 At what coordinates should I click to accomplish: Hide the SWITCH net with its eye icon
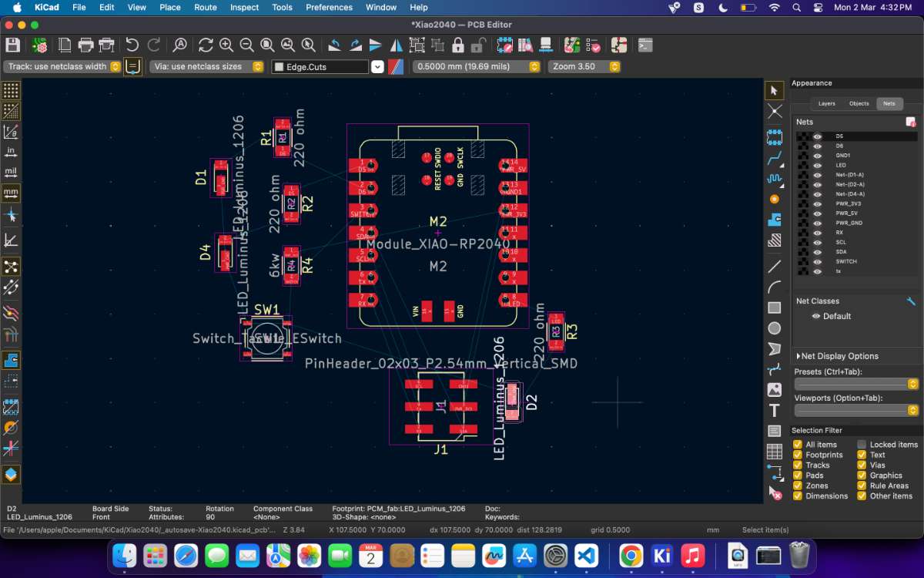pos(818,261)
